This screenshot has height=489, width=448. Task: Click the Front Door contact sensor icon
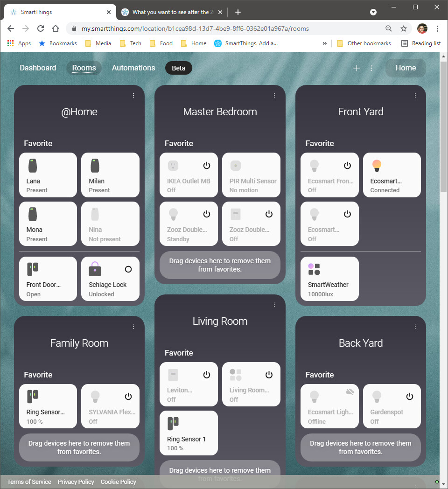click(33, 269)
